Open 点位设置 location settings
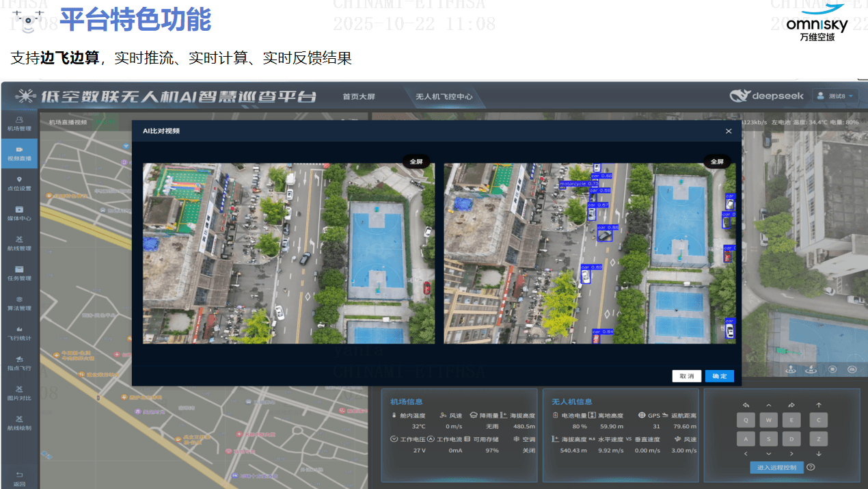The height and width of the screenshot is (489, 868). coord(19,183)
